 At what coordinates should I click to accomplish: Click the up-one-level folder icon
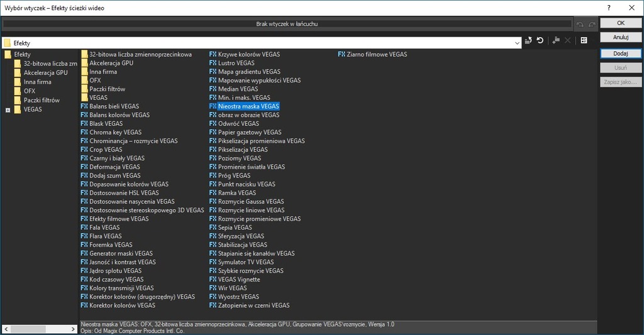click(x=528, y=40)
